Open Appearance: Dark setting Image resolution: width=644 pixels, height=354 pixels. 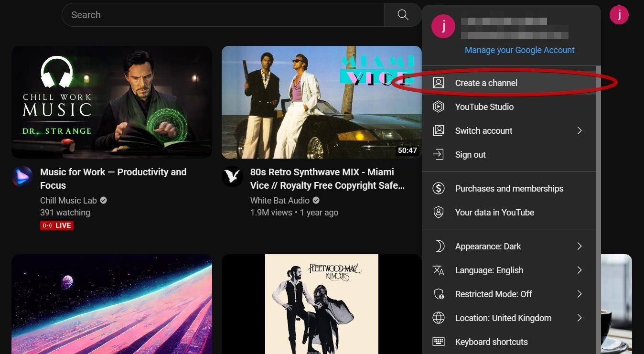tap(509, 247)
